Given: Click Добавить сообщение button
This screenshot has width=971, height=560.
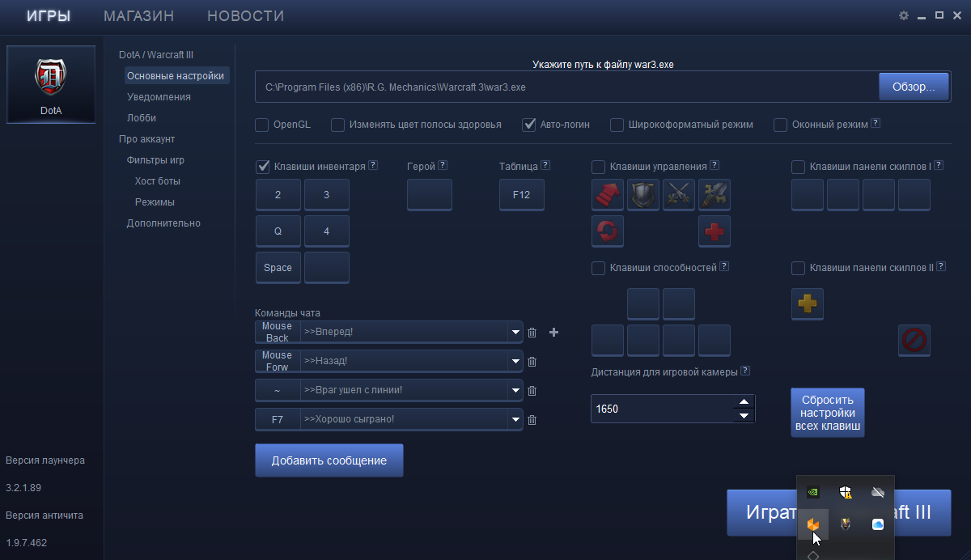Looking at the screenshot, I should [x=329, y=460].
